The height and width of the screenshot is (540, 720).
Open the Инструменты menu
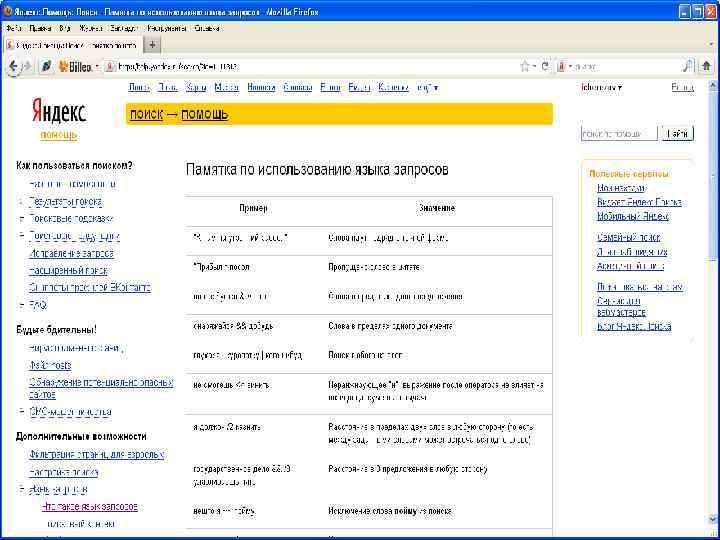[167, 28]
